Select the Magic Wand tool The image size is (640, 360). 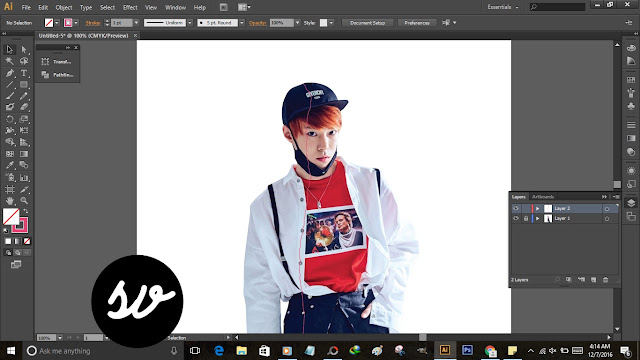click(9, 61)
